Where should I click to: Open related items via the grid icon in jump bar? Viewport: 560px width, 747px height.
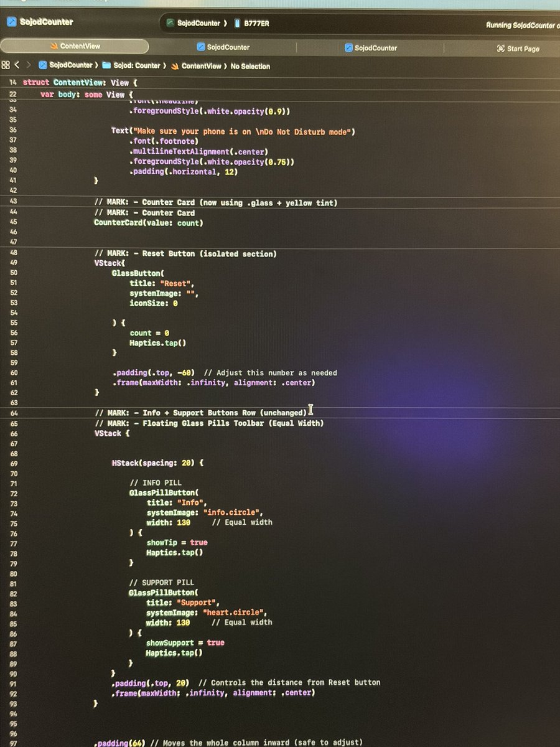[x=6, y=64]
